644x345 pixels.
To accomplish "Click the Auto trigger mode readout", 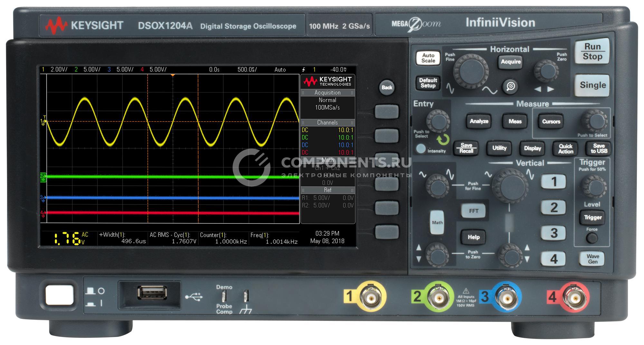I will tap(280, 69).
